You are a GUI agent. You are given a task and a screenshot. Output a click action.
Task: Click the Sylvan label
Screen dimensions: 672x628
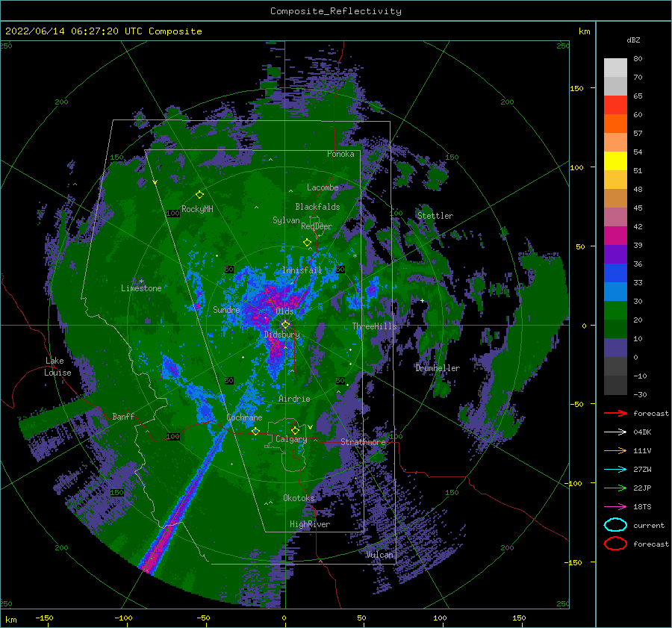[286, 220]
